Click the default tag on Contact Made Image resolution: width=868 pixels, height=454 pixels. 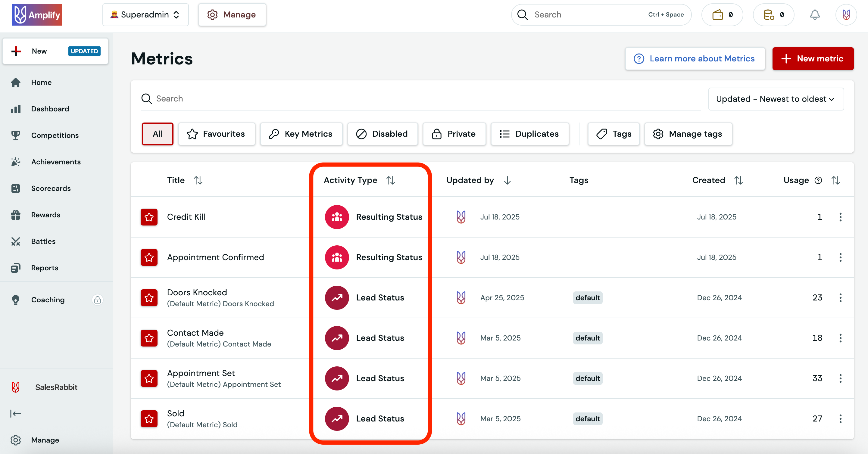(587, 338)
